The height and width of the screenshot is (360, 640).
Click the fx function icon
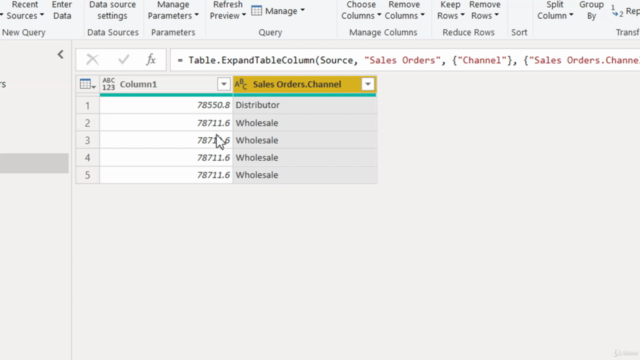151,60
